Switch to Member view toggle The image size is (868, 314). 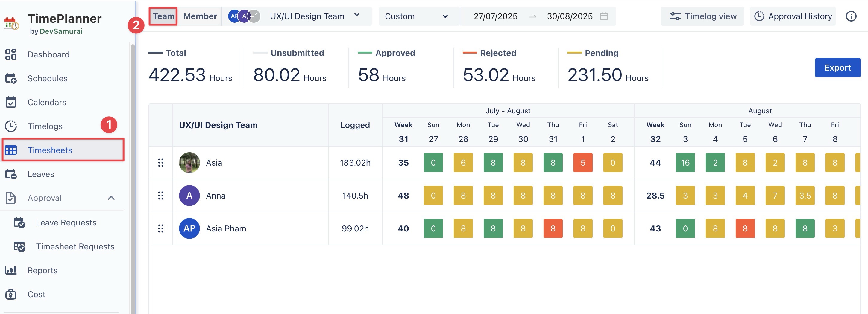click(x=200, y=16)
